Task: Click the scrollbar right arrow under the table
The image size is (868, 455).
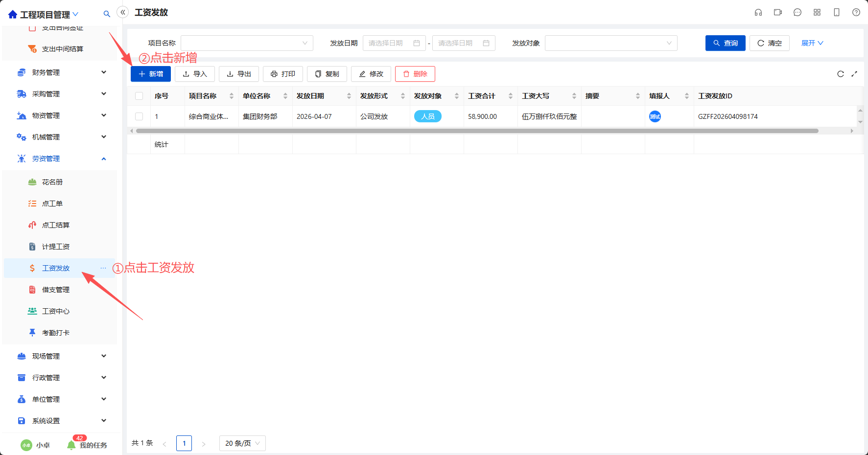Action: point(852,131)
